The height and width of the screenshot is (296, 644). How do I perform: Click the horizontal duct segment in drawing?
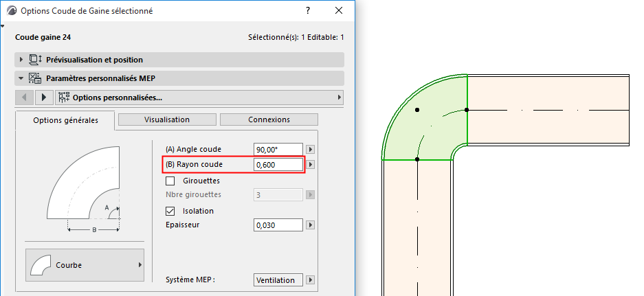tap(548, 110)
